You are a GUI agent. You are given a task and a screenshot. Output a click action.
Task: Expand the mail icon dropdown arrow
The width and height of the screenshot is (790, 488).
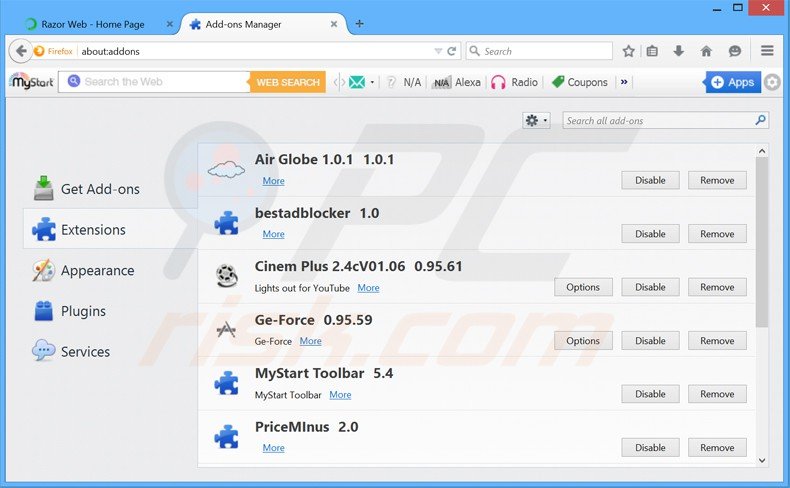[x=372, y=82]
